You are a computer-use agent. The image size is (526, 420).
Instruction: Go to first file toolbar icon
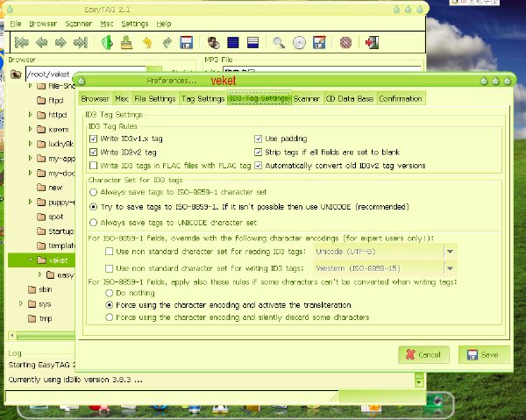coord(22,43)
